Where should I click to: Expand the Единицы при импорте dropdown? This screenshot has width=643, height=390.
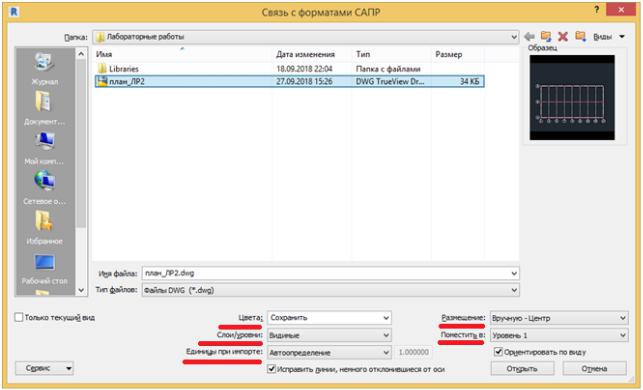coord(329,352)
